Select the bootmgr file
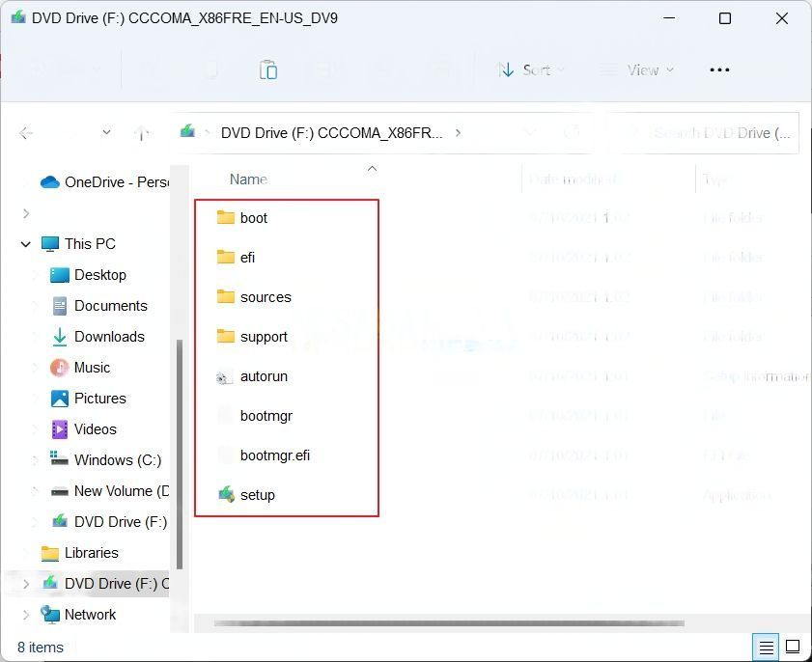 coord(254,416)
